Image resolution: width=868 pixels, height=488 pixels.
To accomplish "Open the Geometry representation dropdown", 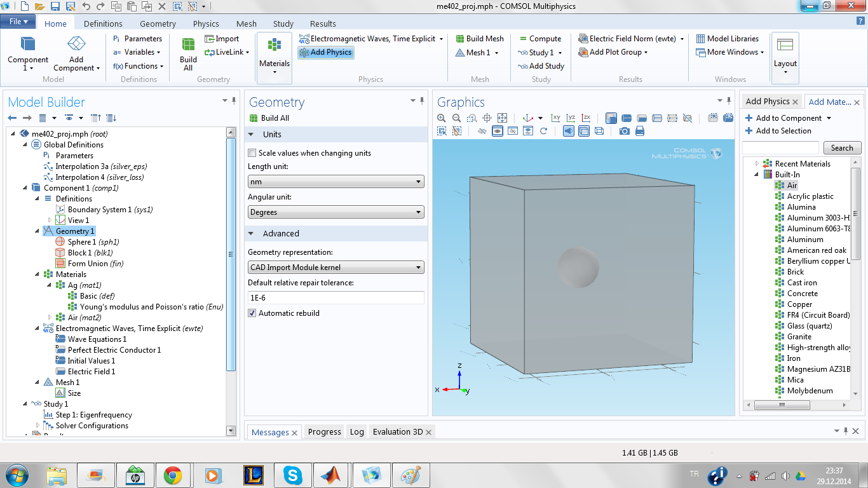I will 336,268.
